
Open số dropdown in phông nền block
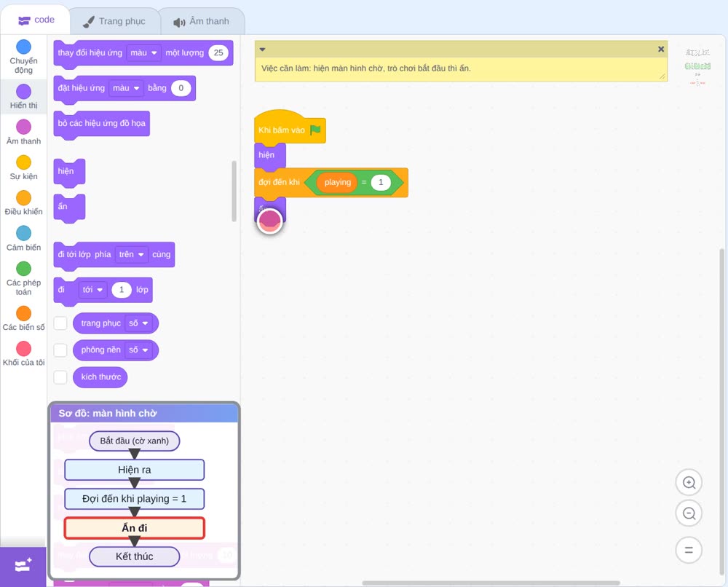tap(138, 350)
